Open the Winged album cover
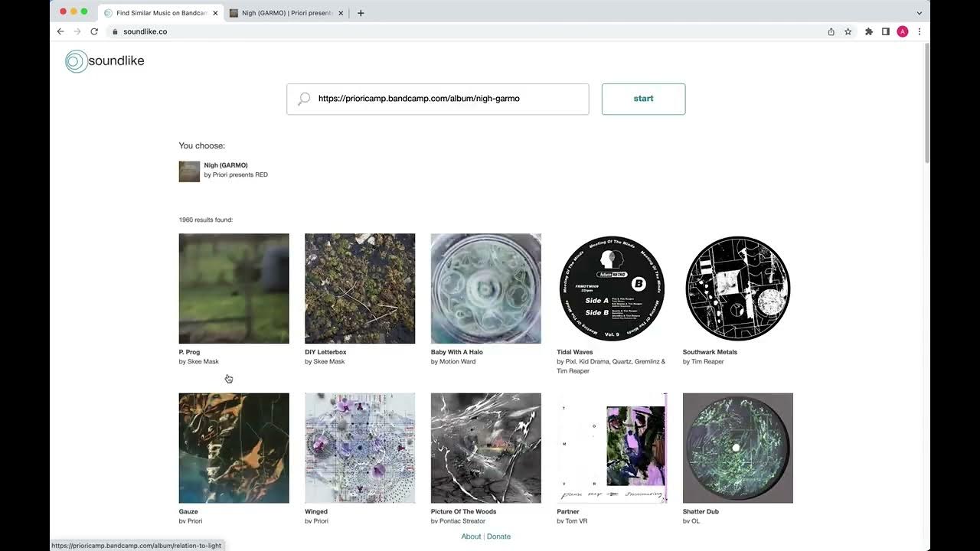Viewport: 980px width, 551px height. click(360, 448)
